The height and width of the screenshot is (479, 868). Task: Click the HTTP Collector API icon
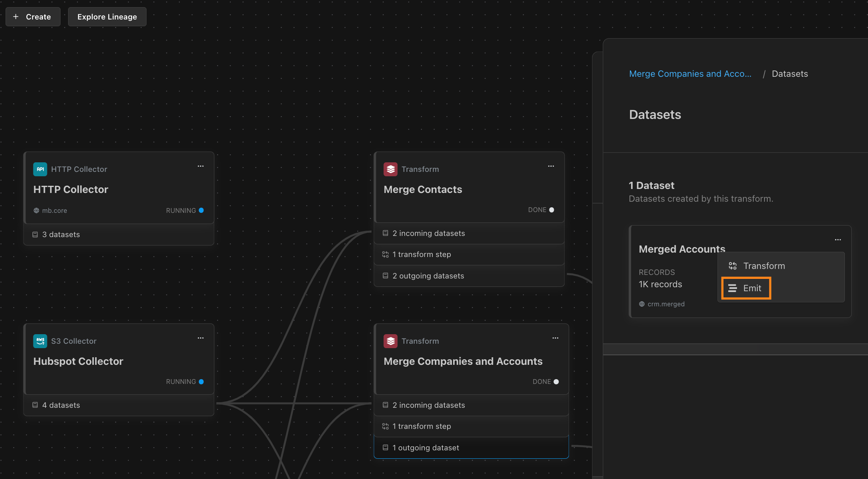[40, 169]
